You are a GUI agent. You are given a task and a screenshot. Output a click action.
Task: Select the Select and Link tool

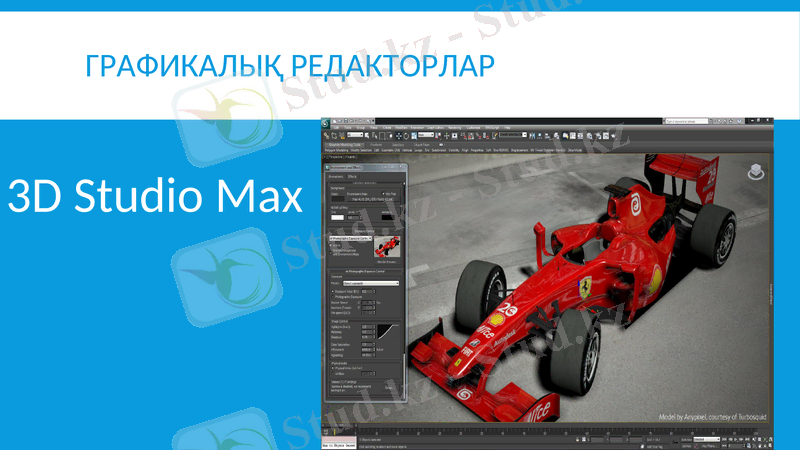327,136
